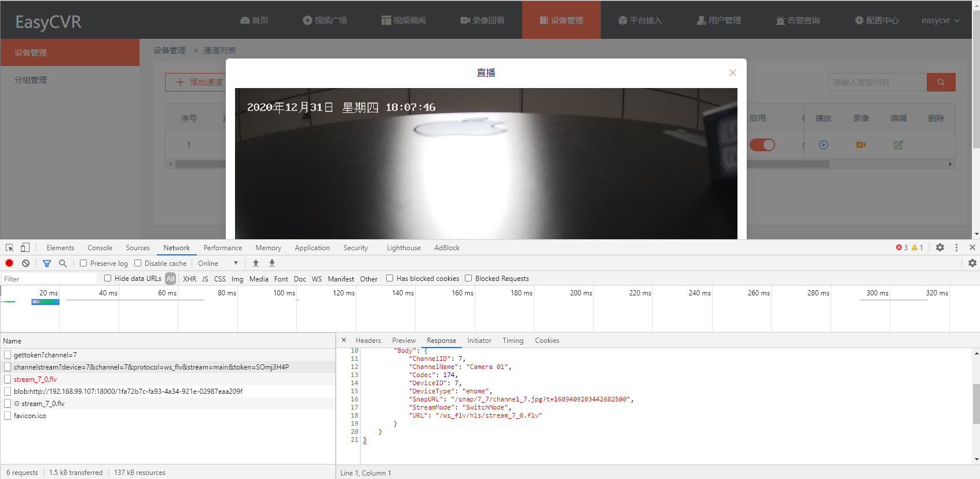Select the favicon.ico request
The image size is (980, 479).
point(168,415)
